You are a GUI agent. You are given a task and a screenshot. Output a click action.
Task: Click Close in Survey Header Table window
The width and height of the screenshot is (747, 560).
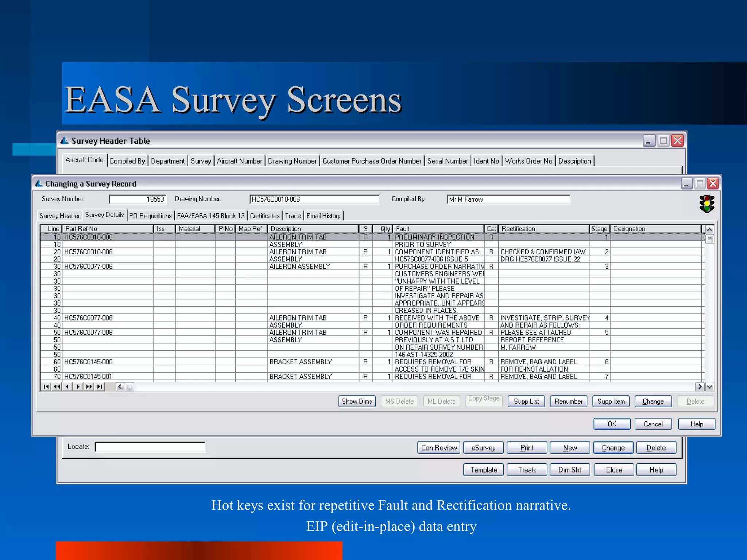click(x=614, y=470)
